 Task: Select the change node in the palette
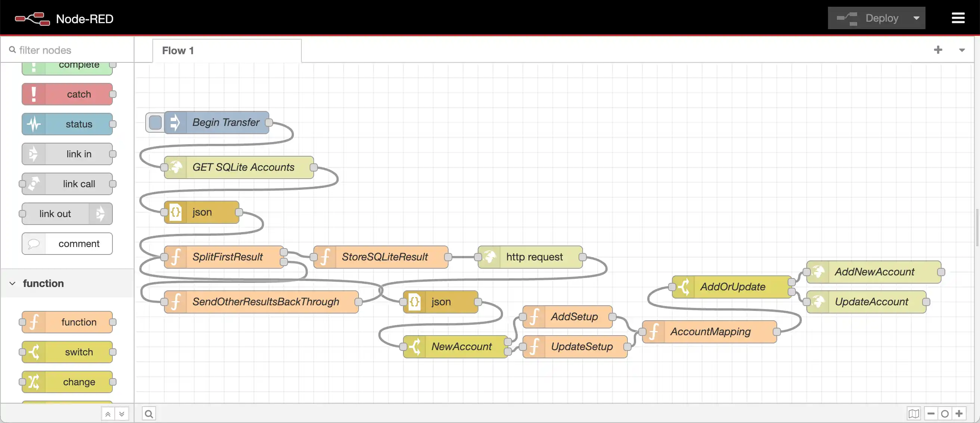click(67, 382)
